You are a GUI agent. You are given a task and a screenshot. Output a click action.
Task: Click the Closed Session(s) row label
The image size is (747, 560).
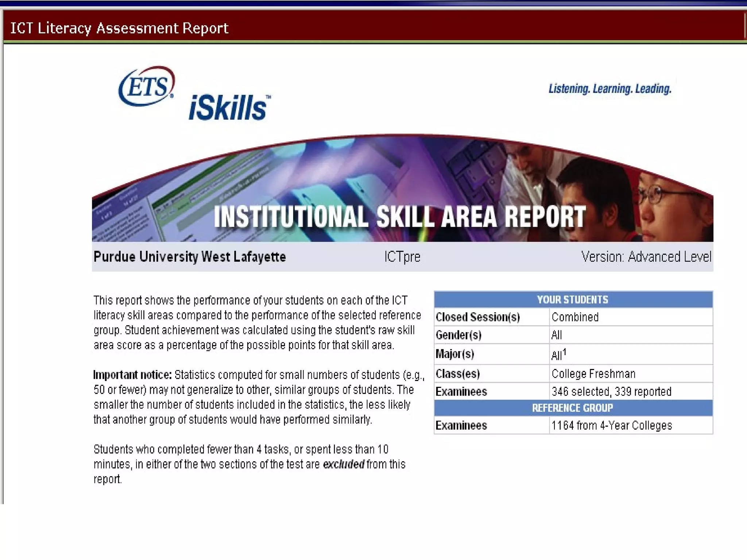pos(477,317)
